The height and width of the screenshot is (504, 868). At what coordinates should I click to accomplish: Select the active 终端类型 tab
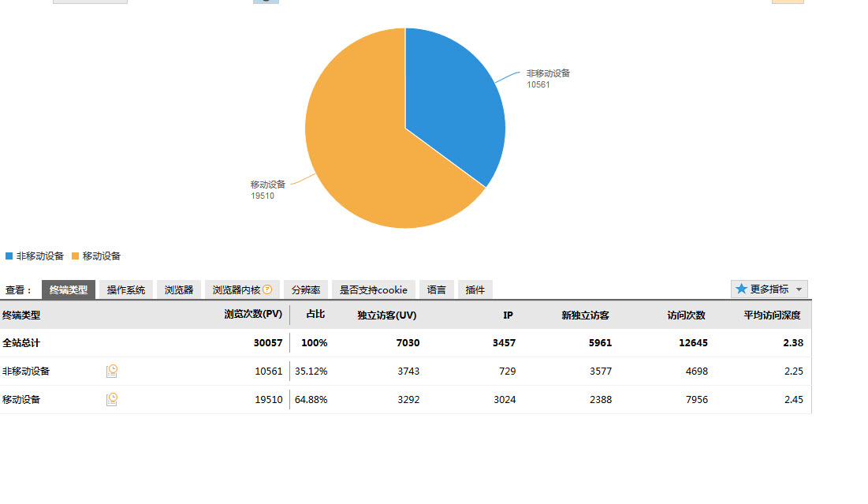(69, 290)
